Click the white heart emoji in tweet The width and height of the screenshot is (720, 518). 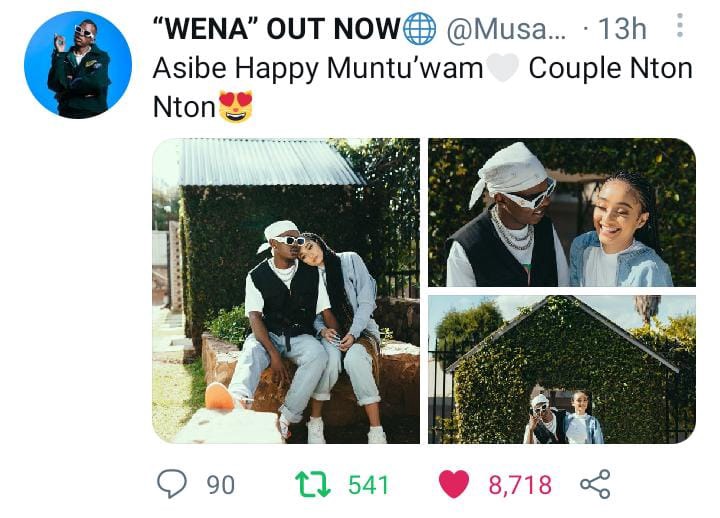point(502,68)
